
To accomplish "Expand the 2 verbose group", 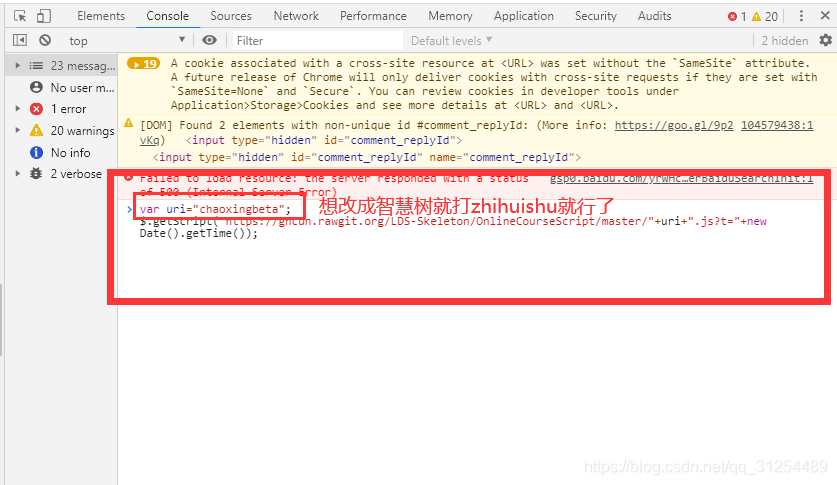I will coord(18,173).
